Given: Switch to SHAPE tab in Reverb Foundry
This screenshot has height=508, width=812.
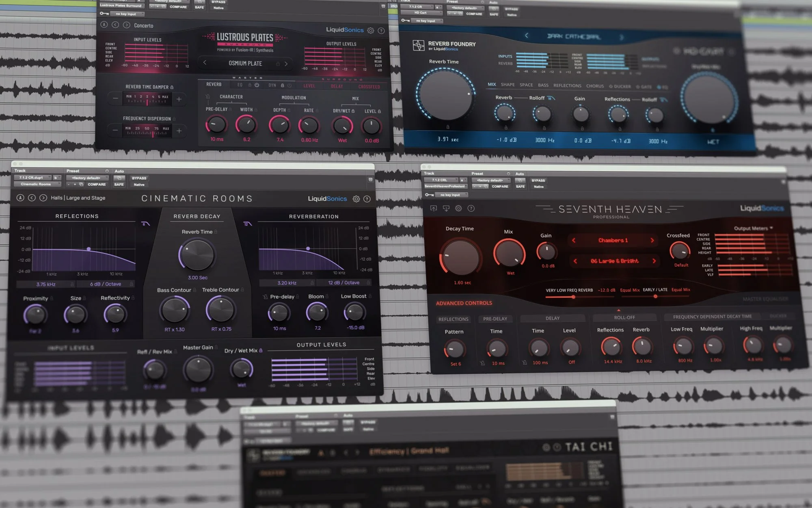Looking at the screenshot, I should point(508,85).
